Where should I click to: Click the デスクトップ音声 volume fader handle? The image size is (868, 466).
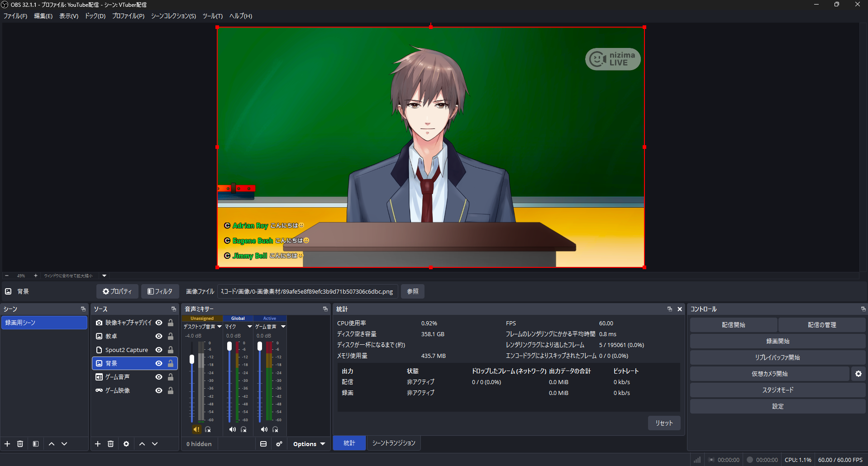click(192, 359)
